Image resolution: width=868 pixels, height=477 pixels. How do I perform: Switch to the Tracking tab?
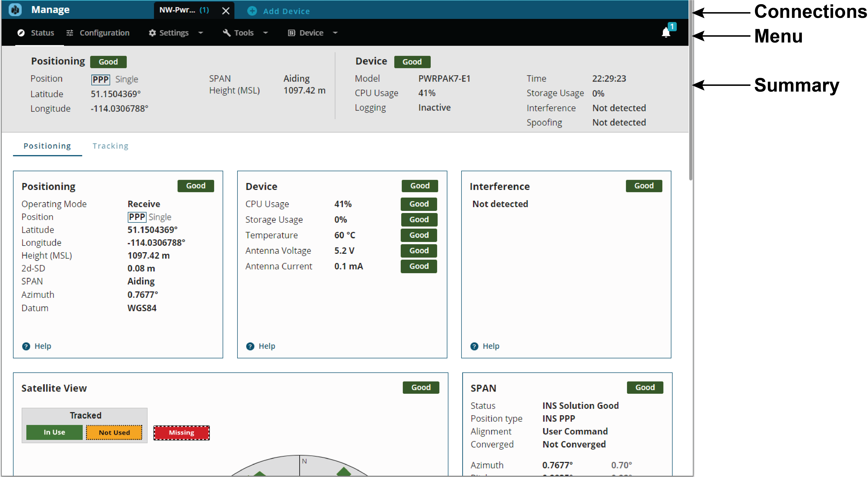click(x=110, y=146)
